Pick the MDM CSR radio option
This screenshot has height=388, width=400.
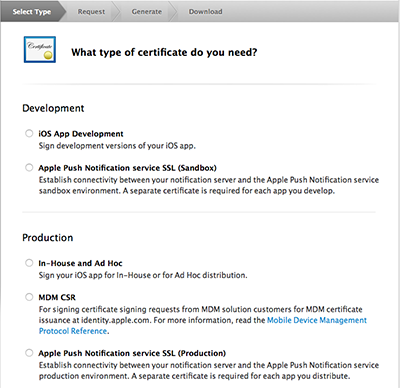(x=29, y=297)
